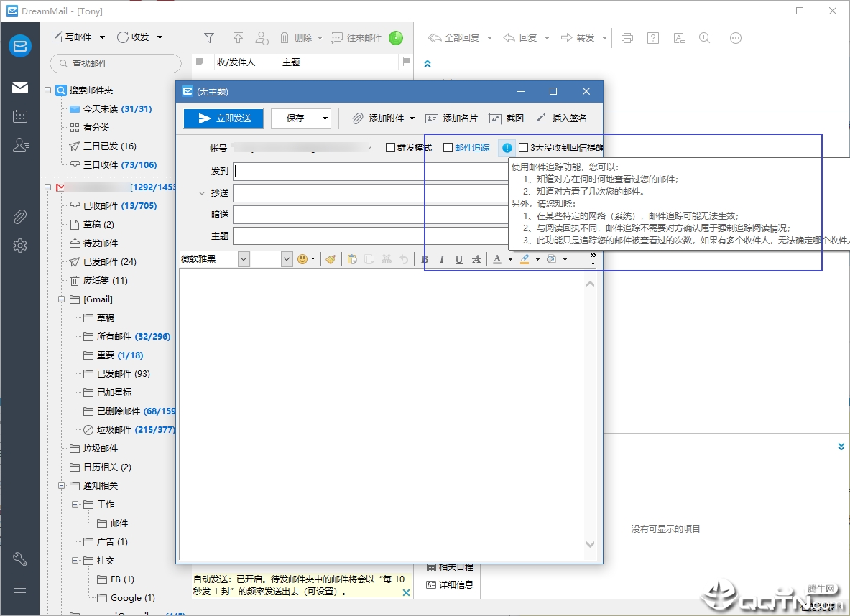
Task: Click 转发 forward button
Action: [x=578, y=38]
